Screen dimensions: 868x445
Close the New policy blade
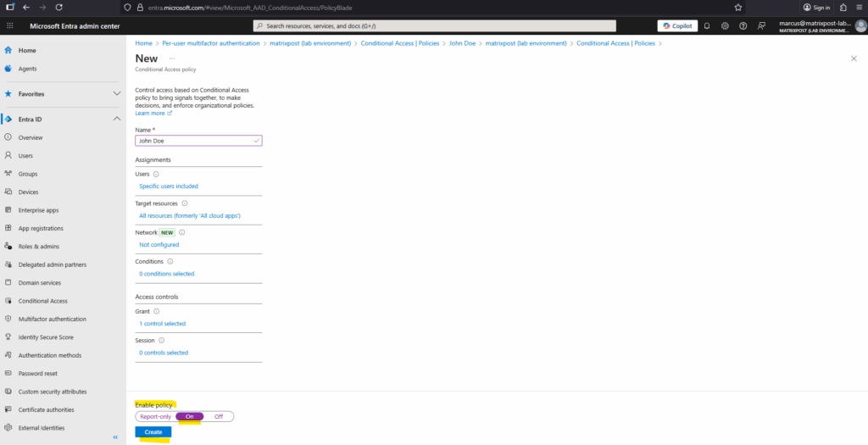point(854,58)
